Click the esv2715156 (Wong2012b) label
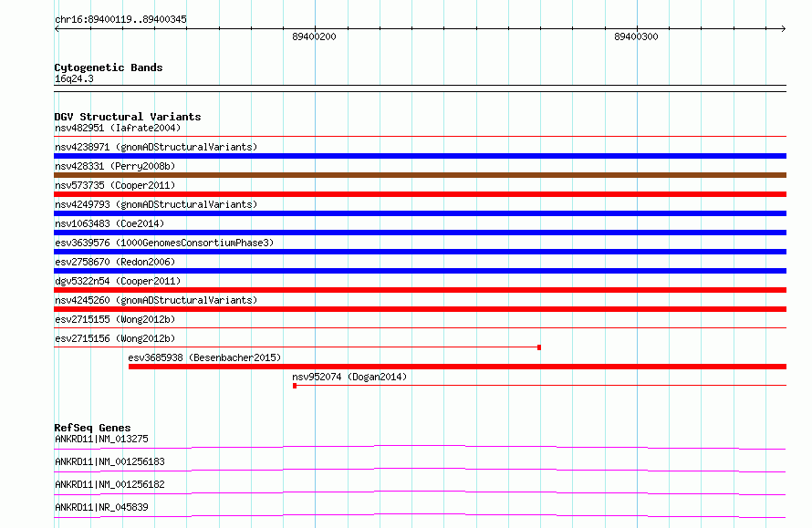Image resolution: width=812 pixels, height=528 pixels. point(115,338)
